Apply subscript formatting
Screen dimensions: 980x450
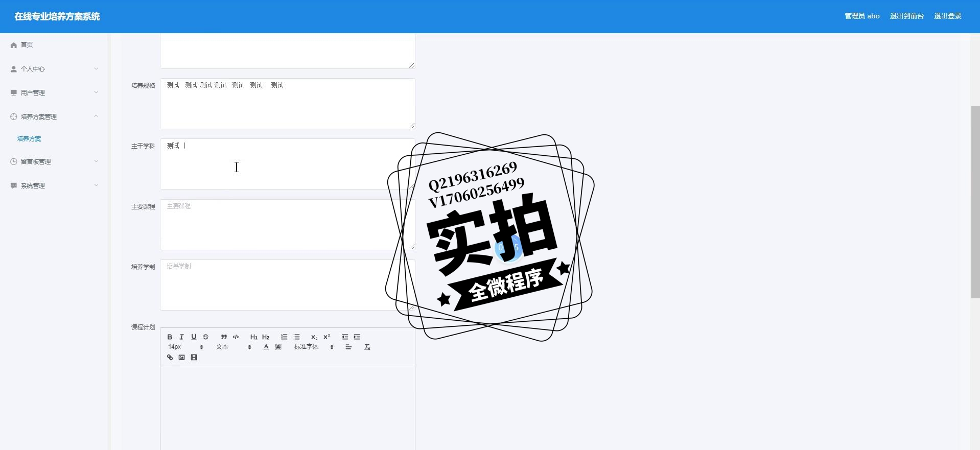click(314, 337)
